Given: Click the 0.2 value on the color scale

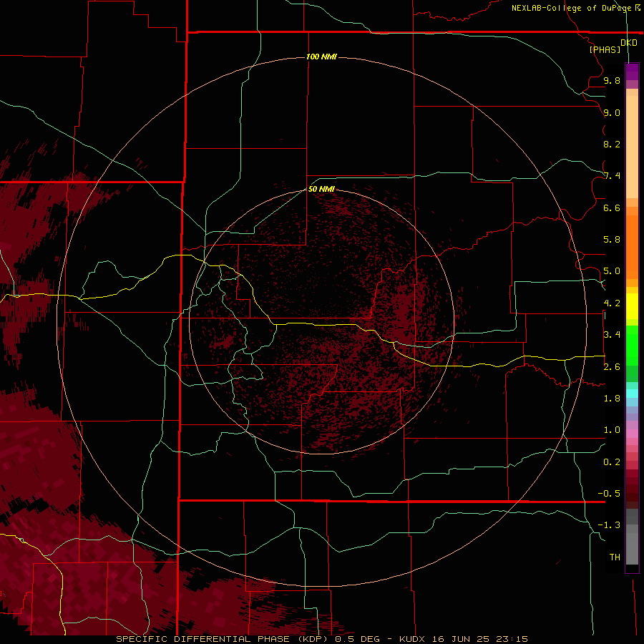Looking at the screenshot, I should (612, 462).
